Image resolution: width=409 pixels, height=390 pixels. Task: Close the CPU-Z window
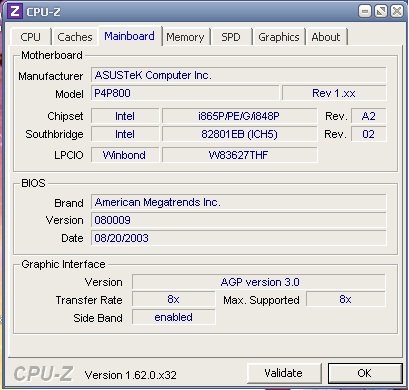[397, 12]
